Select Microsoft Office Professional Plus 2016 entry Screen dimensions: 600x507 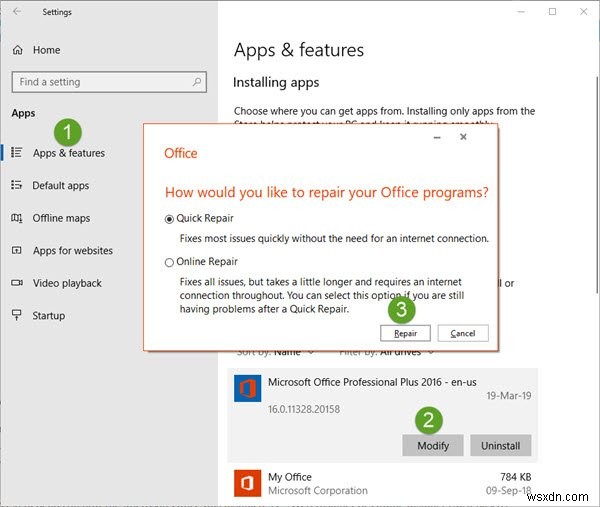pos(383,415)
